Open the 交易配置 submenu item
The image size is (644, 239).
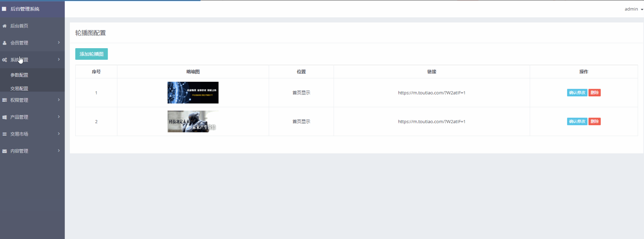19,88
